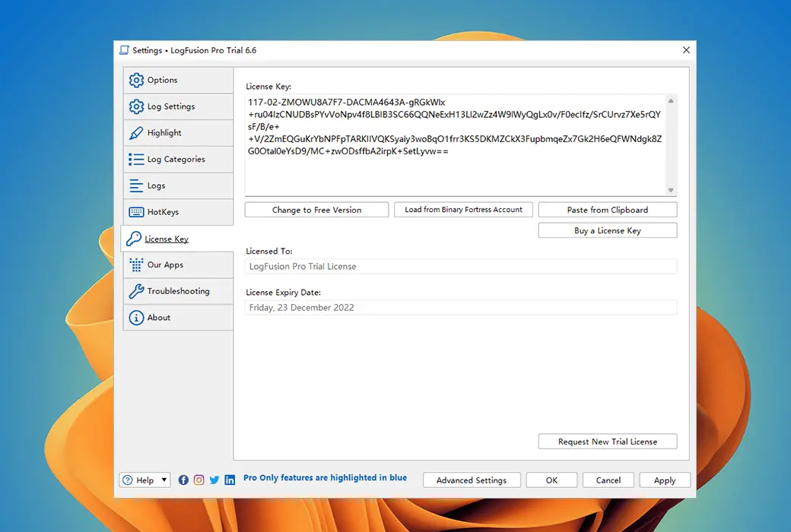Open Advanced Settings button
Image resolution: width=791 pixels, height=532 pixels.
[x=472, y=480]
